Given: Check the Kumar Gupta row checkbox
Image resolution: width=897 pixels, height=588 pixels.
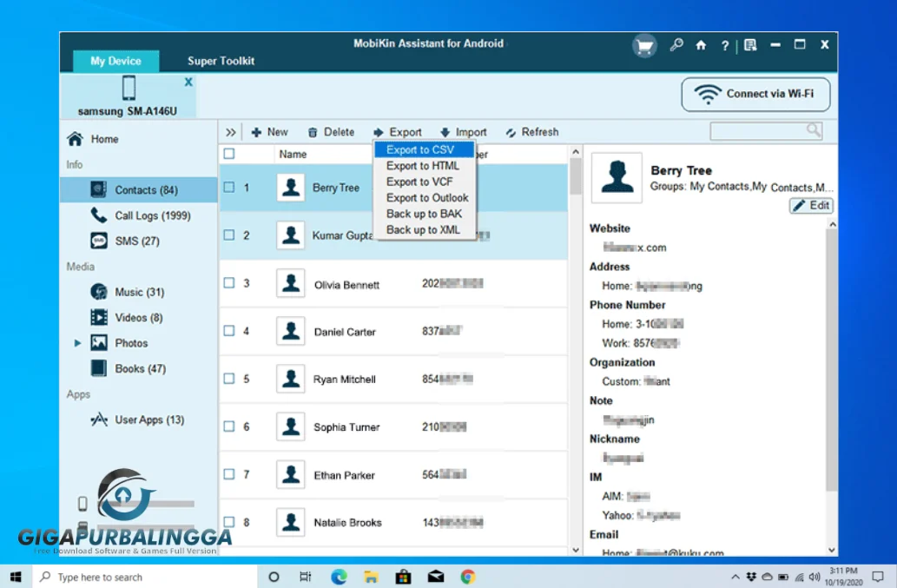Looking at the screenshot, I should coord(229,235).
